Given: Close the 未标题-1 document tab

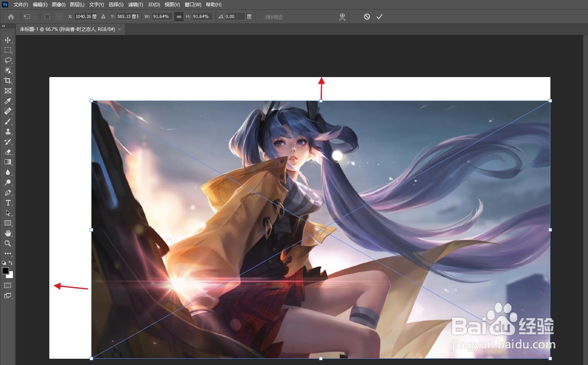Looking at the screenshot, I should [119, 29].
